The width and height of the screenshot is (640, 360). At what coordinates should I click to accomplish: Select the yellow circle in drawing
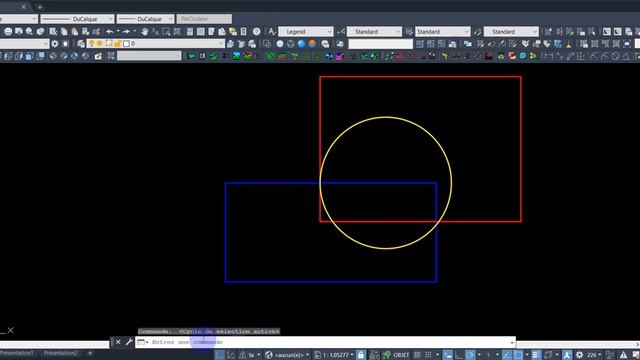(x=386, y=118)
